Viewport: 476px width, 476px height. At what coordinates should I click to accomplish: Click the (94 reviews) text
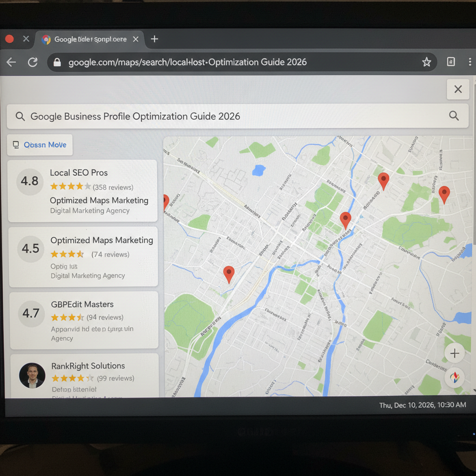click(105, 317)
